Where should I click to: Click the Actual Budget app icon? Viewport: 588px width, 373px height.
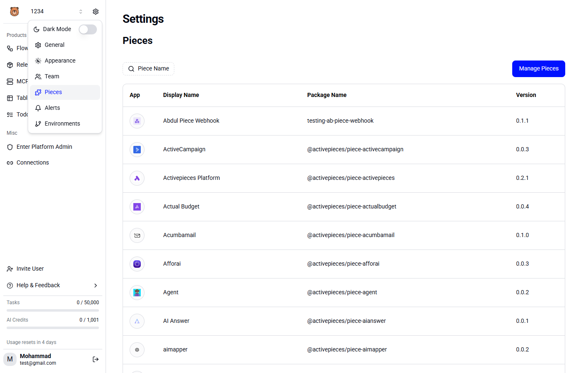pos(137,207)
